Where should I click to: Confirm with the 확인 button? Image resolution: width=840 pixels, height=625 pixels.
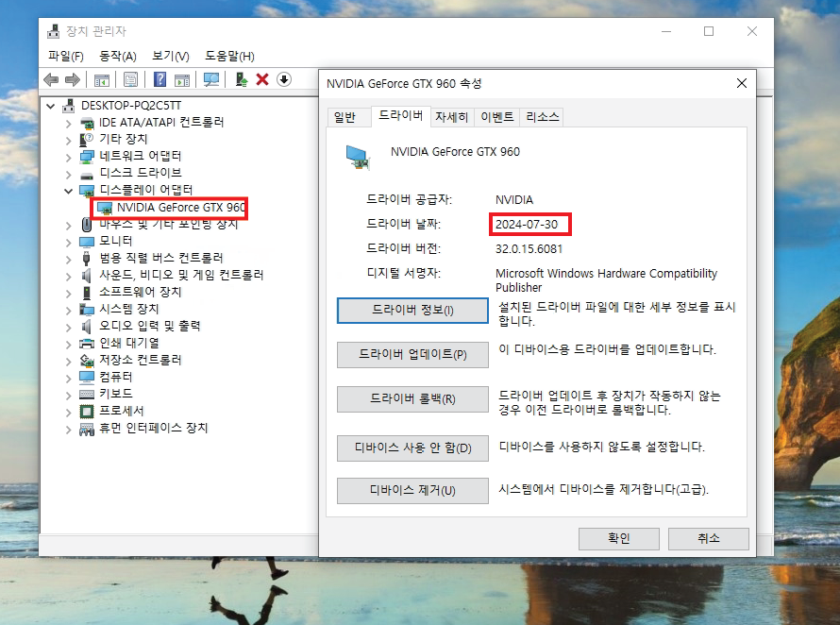coord(619,538)
